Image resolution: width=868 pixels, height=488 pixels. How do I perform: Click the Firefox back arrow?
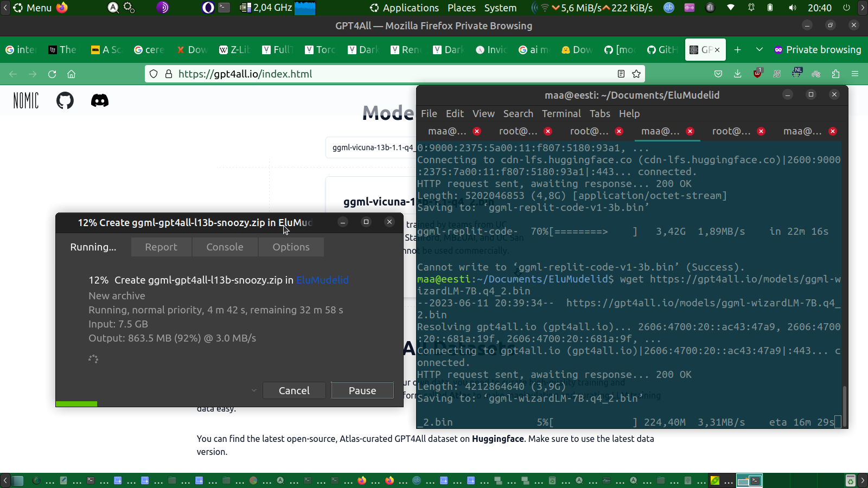[13, 74]
